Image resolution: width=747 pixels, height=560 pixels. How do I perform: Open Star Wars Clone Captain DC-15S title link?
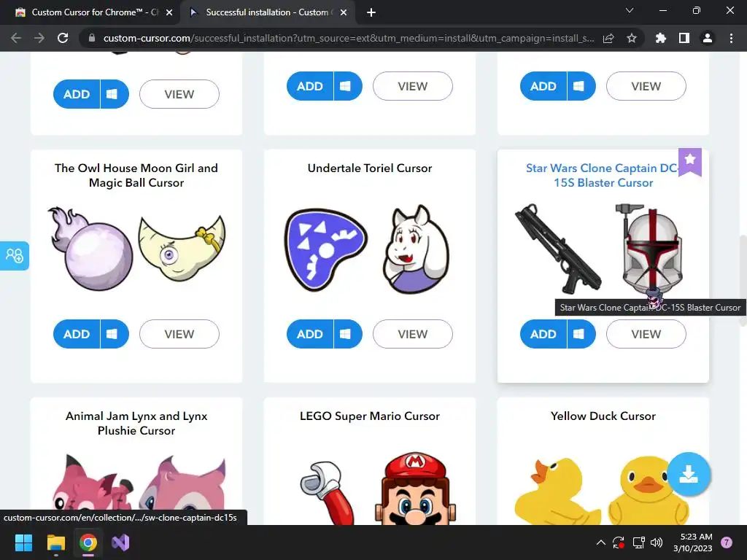coord(603,175)
